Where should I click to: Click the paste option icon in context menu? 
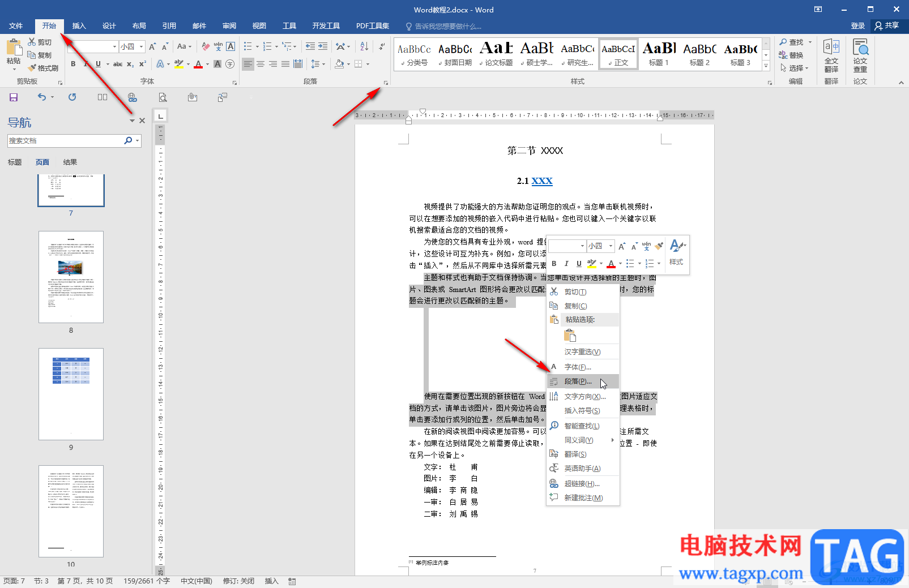(570, 336)
